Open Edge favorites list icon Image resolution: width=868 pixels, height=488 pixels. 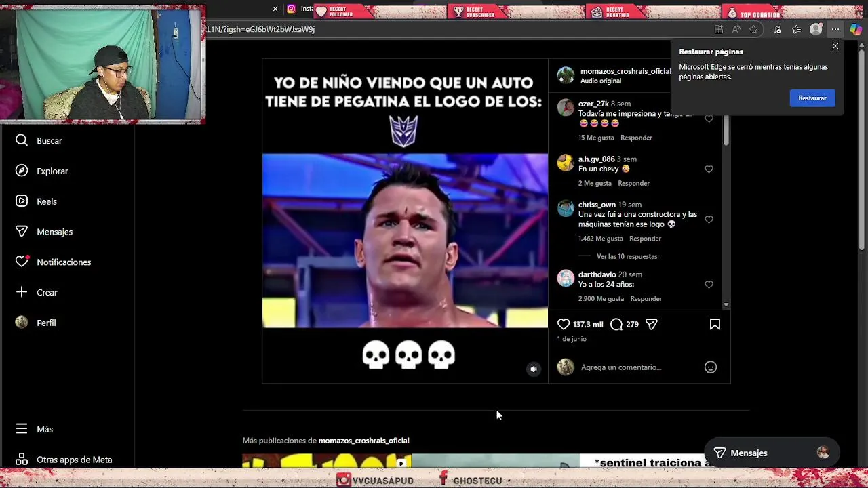[x=796, y=29]
